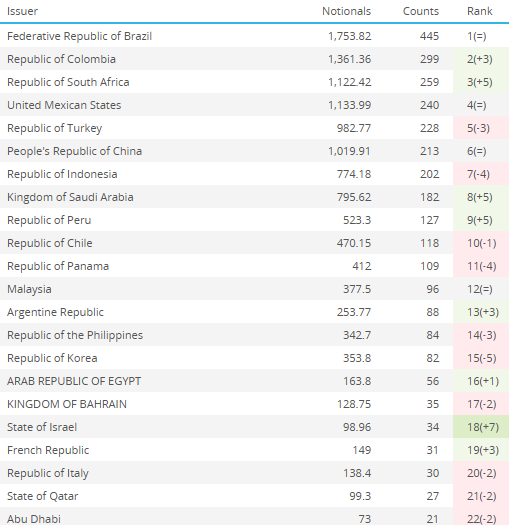The height and width of the screenshot is (525, 509).
Task: Select People's Republic of China issuer
Action: coord(74,151)
